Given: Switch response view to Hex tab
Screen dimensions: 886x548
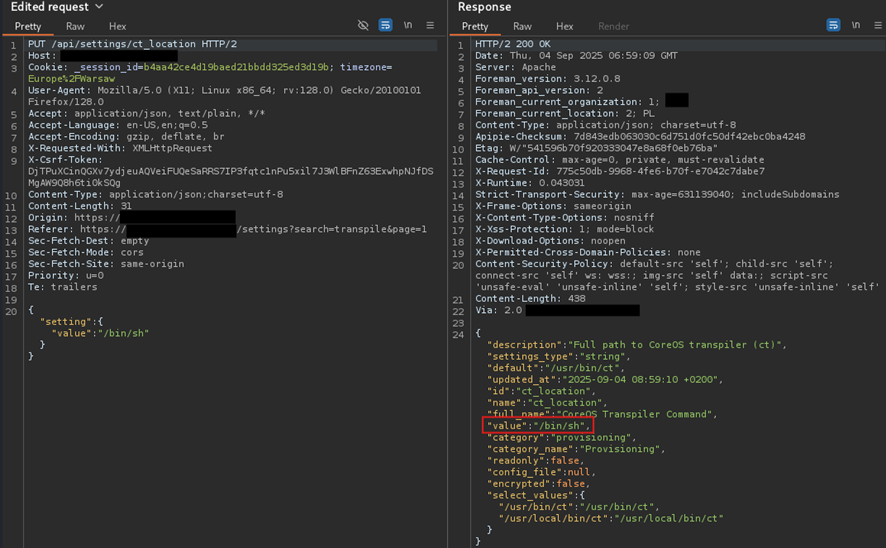Looking at the screenshot, I should [564, 26].
